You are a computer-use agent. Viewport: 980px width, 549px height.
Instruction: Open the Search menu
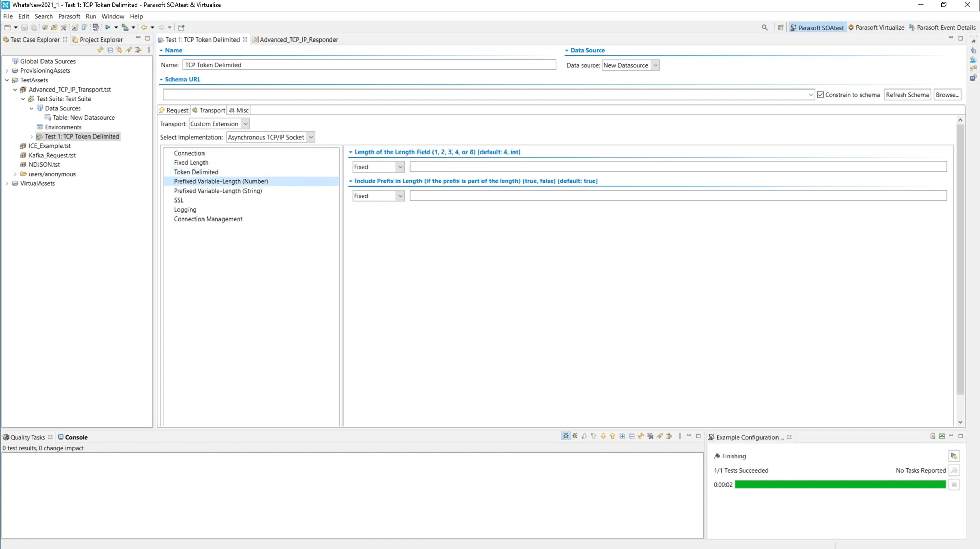pyautogui.click(x=43, y=16)
